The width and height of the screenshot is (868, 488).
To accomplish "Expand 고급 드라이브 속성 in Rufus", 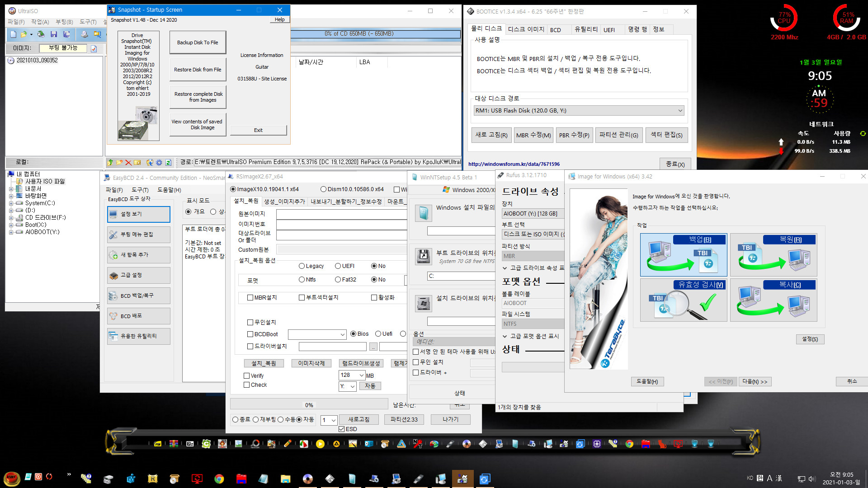I will coord(505,268).
